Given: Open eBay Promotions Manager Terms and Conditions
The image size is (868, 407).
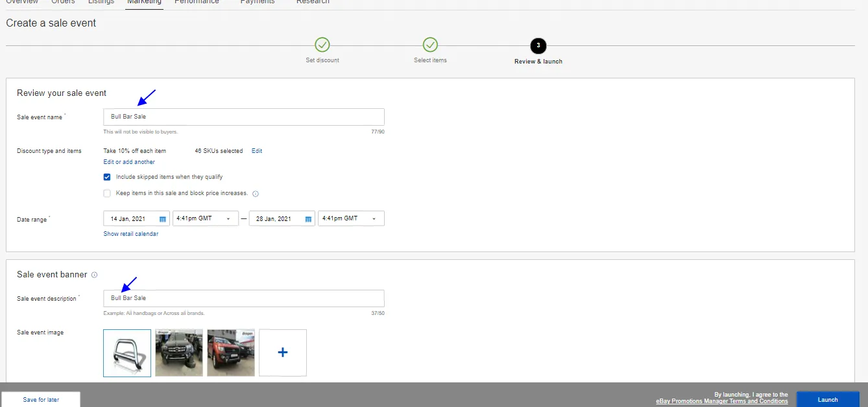Looking at the screenshot, I should tap(722, 401).
